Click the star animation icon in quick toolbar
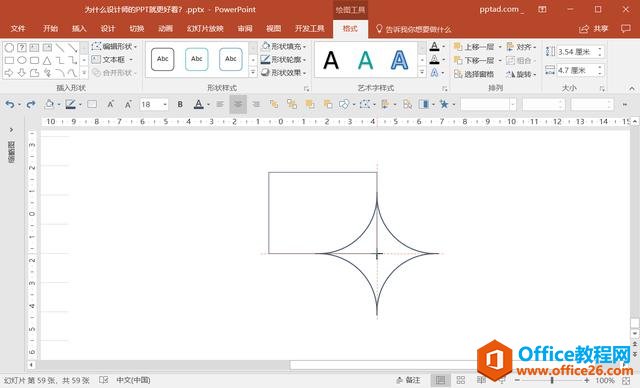640x388 pixels. [444, 104]
